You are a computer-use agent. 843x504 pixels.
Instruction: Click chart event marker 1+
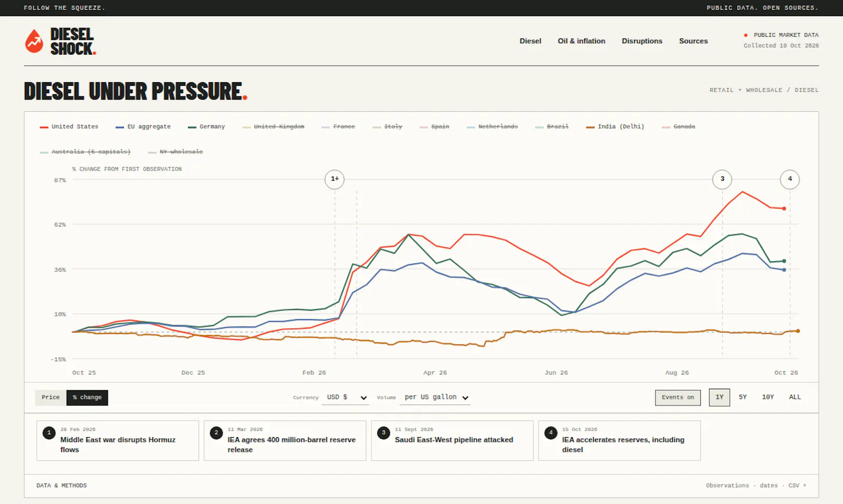pyautogui.click(x=335, y=179)
